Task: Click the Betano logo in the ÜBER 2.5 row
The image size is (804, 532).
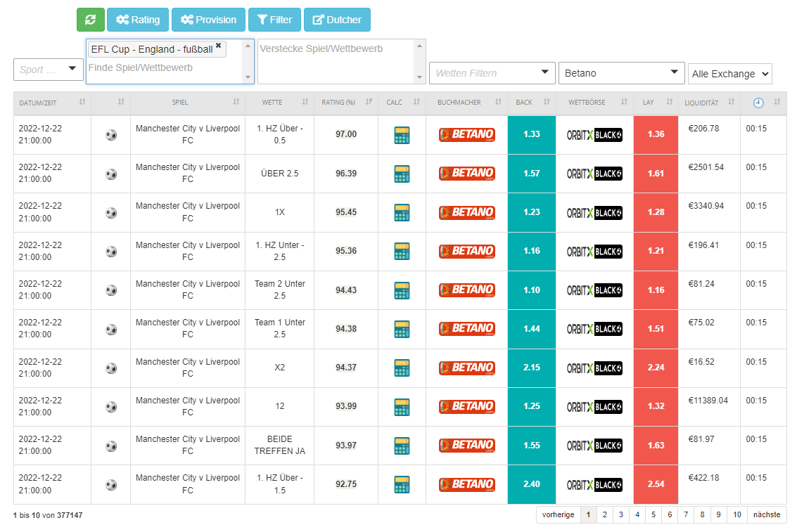Action: (467, 173)
